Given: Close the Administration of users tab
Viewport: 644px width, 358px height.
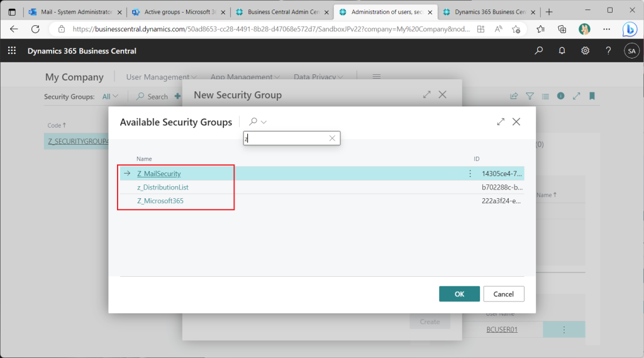Looking at the screenshot, I should pyautogui.click(x=430, y=13).
